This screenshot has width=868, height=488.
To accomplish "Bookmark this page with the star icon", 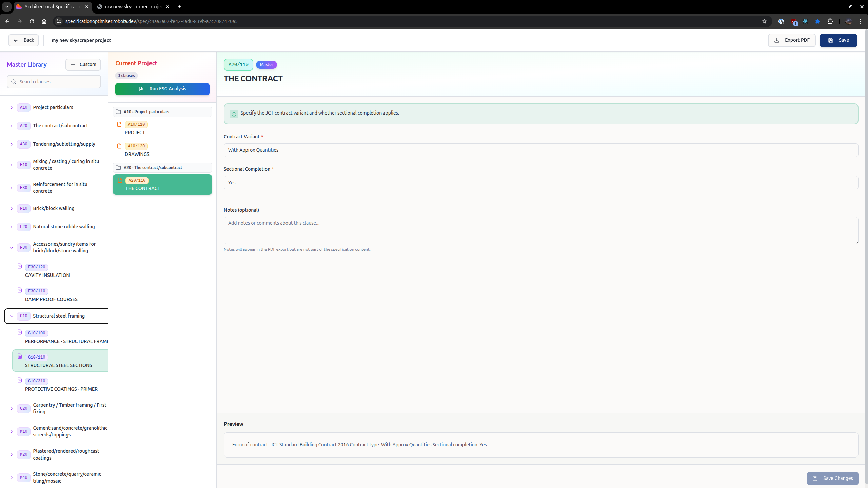I will point(764,21).
